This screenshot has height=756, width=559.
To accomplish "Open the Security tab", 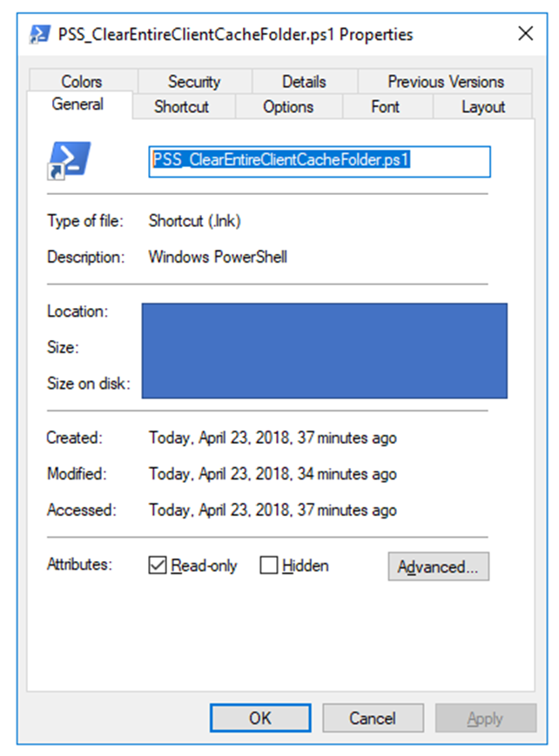I will (194, 82).
